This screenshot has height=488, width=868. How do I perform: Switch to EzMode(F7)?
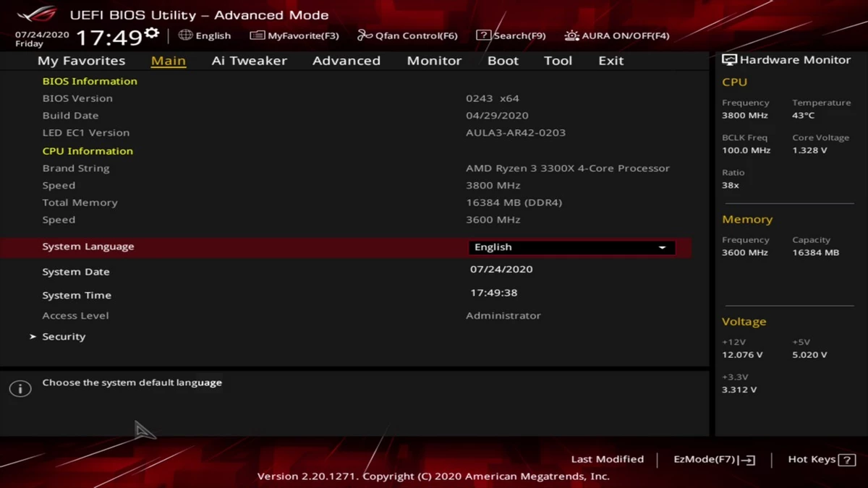coord(705,459)
